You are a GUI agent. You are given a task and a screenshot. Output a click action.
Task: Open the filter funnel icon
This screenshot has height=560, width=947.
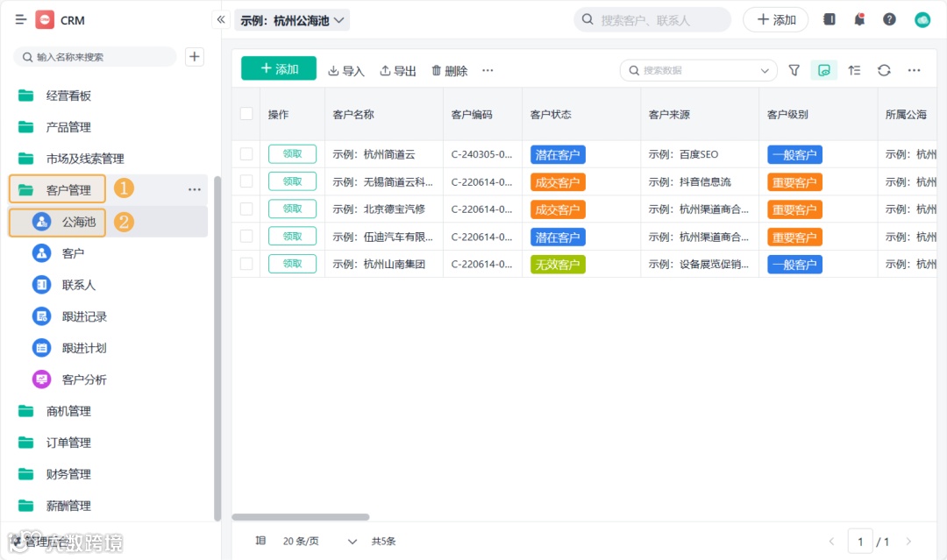[794, 71]
